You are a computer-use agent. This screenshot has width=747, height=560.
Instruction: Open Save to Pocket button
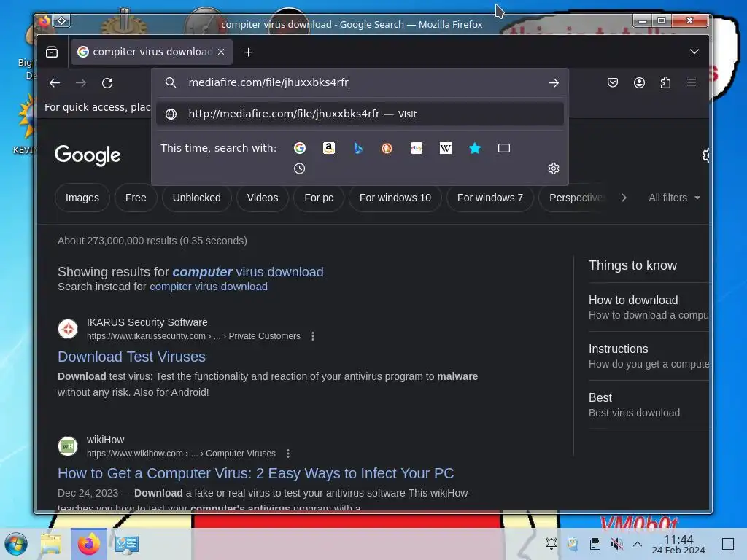pyautogui.click(x=613, y=83)
